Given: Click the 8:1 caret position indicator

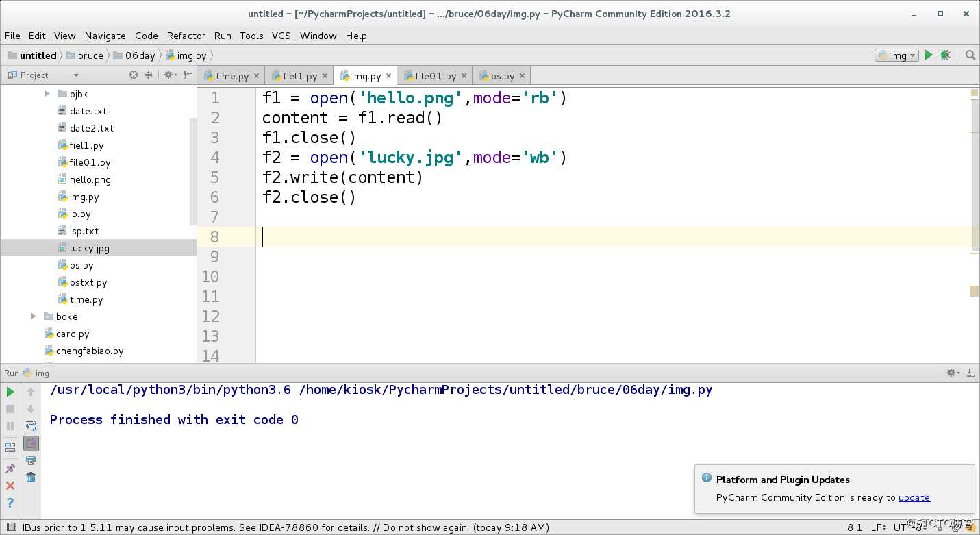Looking at the screenshot, I should point(855,527).
